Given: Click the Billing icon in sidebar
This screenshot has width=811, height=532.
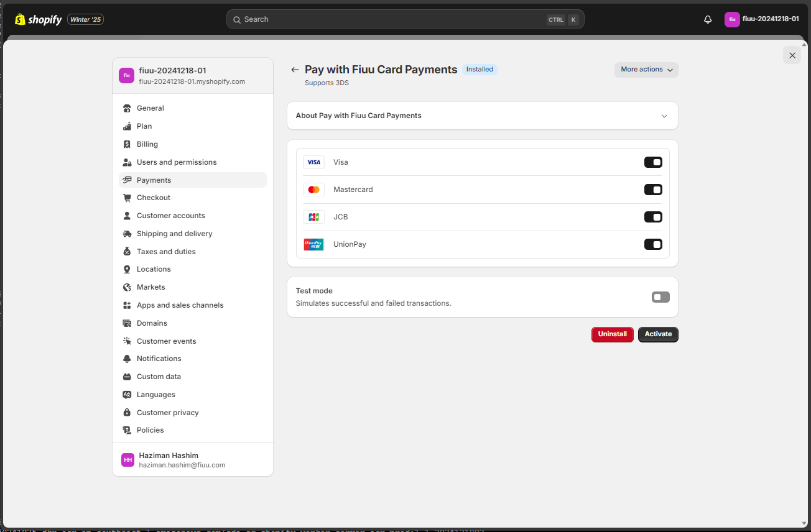Looking at the screenshot, I should [127, 144].
